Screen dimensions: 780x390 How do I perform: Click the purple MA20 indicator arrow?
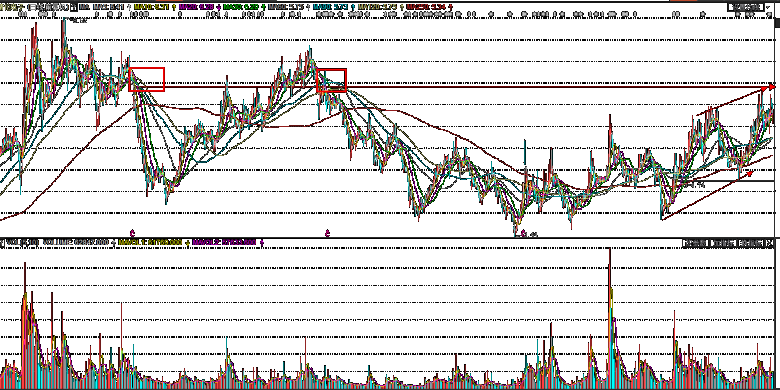tap(219, 7)
